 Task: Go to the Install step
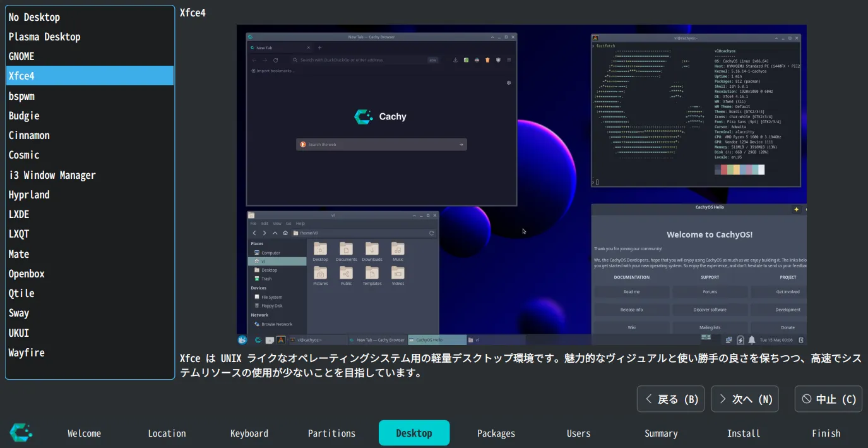pos(744,433)
